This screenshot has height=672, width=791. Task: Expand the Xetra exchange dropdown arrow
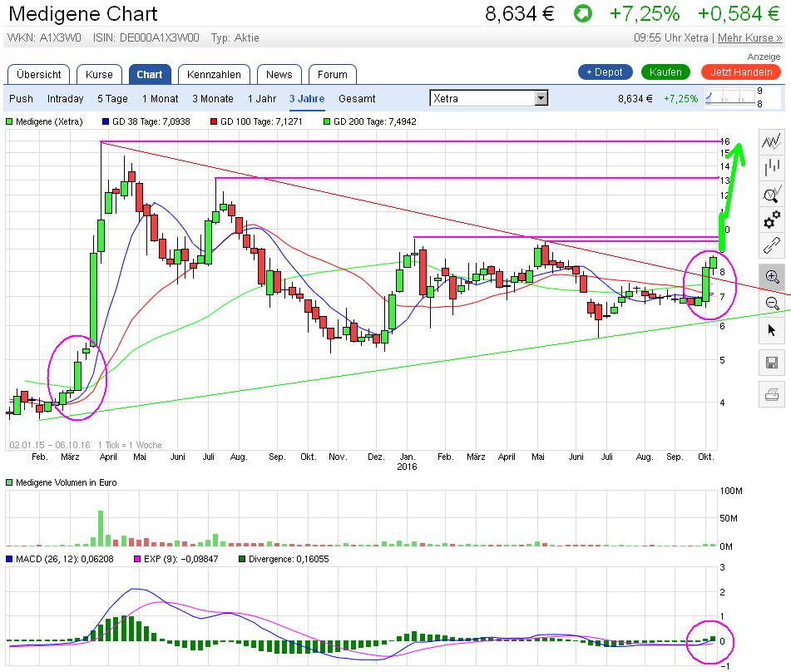point(541,98)
